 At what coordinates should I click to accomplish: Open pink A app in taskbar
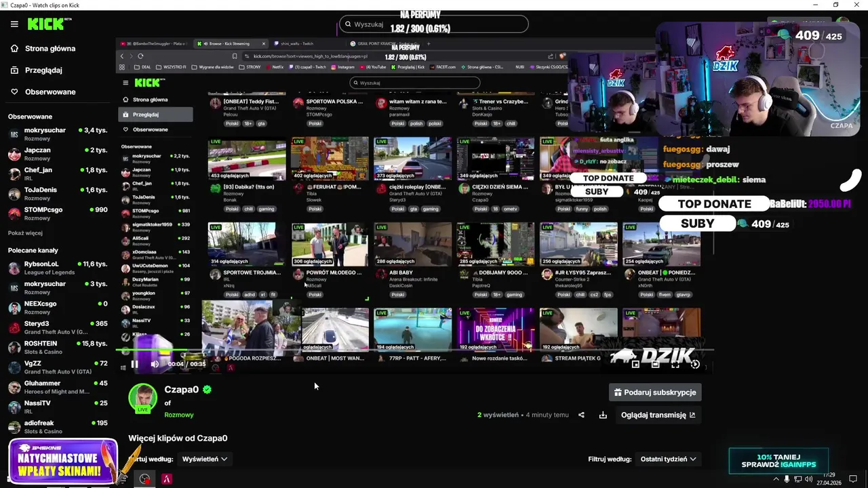point(167,479)
